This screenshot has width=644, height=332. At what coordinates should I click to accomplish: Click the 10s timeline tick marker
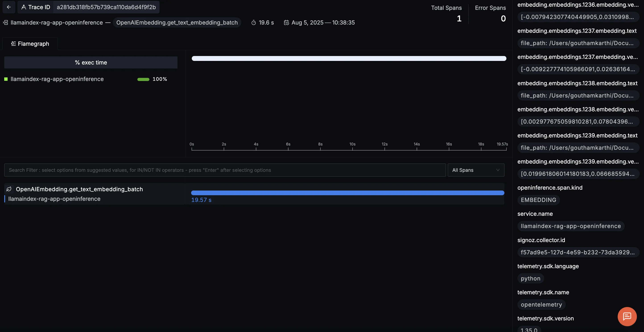pyautogui.click(x=353, y=144)
